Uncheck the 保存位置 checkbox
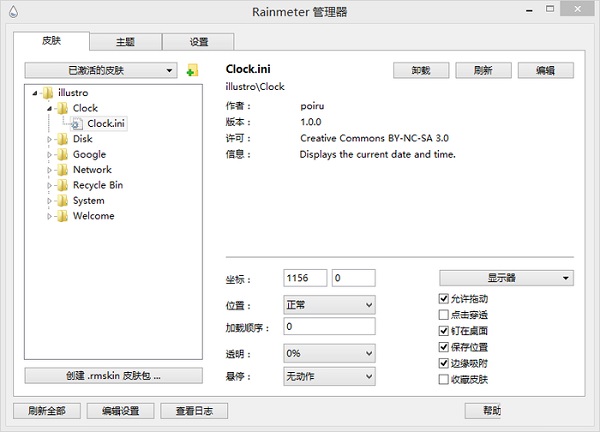This screenshot has height=432, width=600. [x=443, y=347]
